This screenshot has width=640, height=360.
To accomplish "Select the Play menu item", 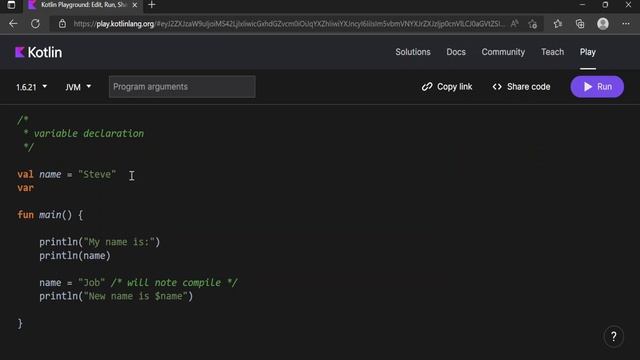I will coord(588,52).
